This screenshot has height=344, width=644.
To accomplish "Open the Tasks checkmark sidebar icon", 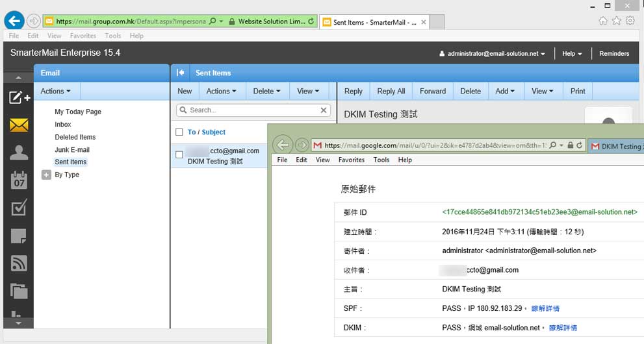I will 19,208.
